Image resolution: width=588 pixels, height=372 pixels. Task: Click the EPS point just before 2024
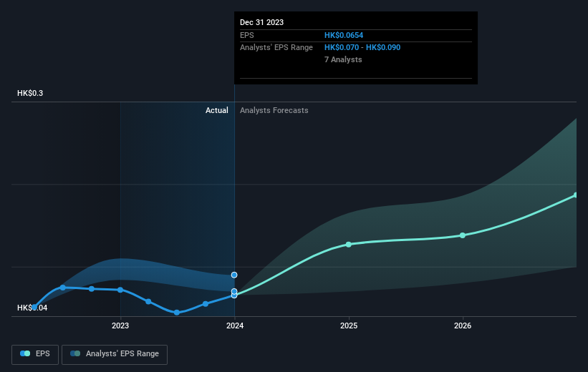206,304
